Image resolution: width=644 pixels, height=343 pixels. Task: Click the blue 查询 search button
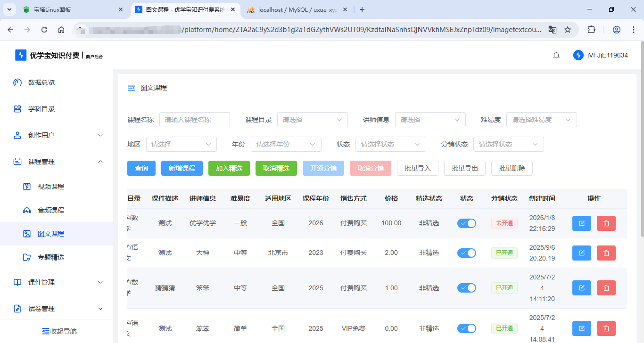click(141, 168)
